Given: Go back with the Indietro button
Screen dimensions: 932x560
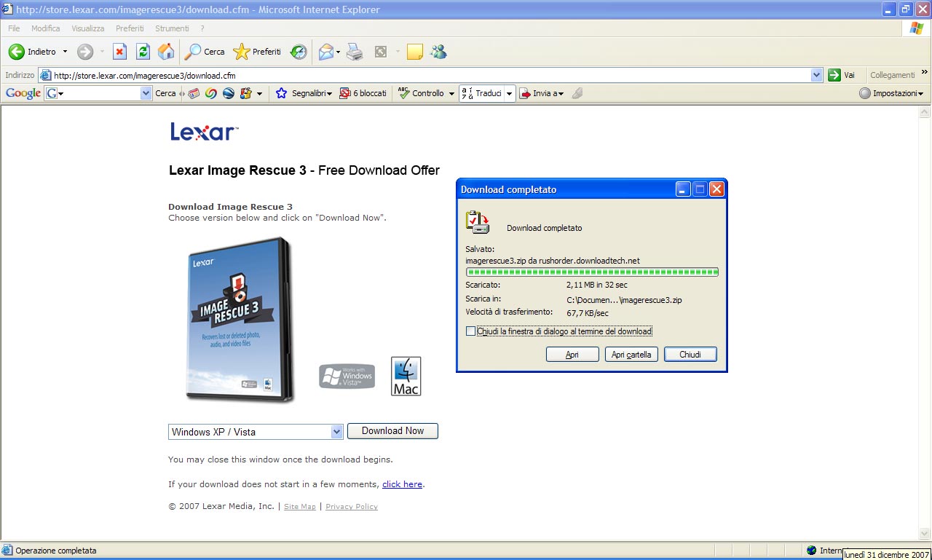Looking at the screenshot, I should (x=32, y=52).
